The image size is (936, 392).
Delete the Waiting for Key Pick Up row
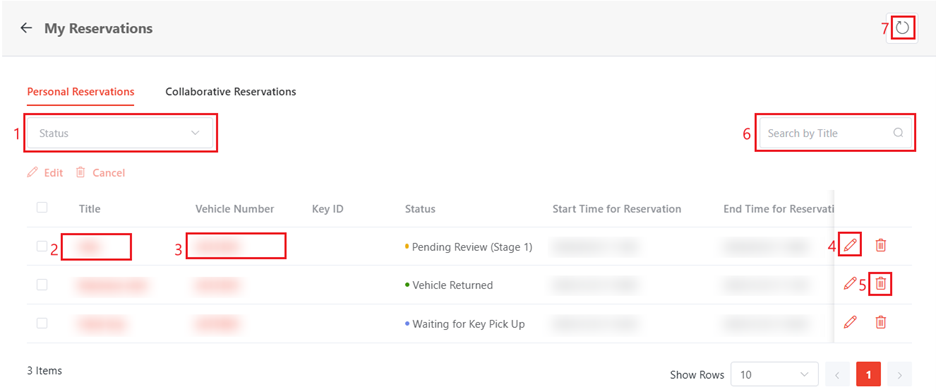880,323
